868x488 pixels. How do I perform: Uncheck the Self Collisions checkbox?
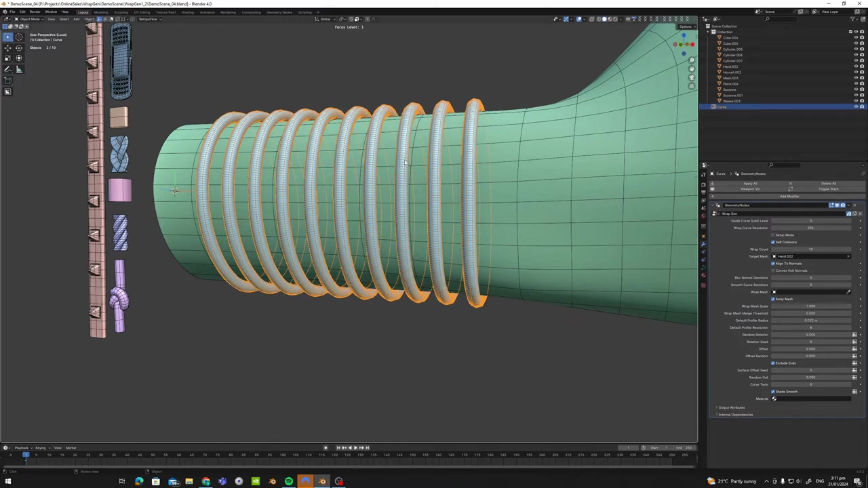tap(773, 242)
